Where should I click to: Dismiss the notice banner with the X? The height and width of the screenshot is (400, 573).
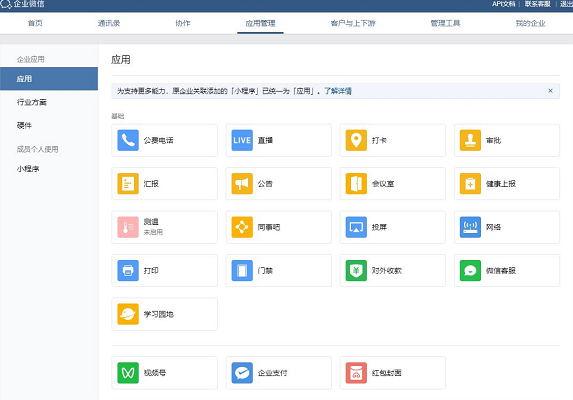tap(550, 91)
